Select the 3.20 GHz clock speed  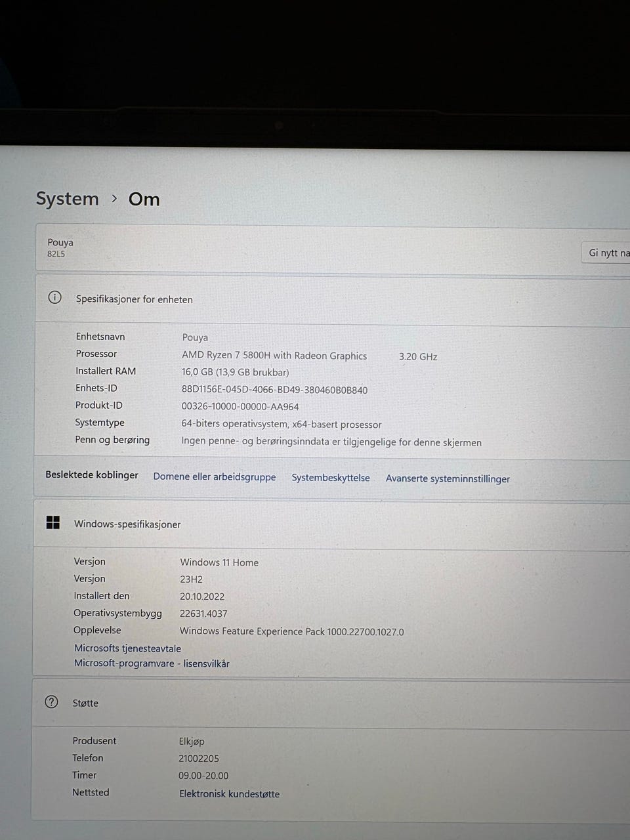tap(418, 356)
